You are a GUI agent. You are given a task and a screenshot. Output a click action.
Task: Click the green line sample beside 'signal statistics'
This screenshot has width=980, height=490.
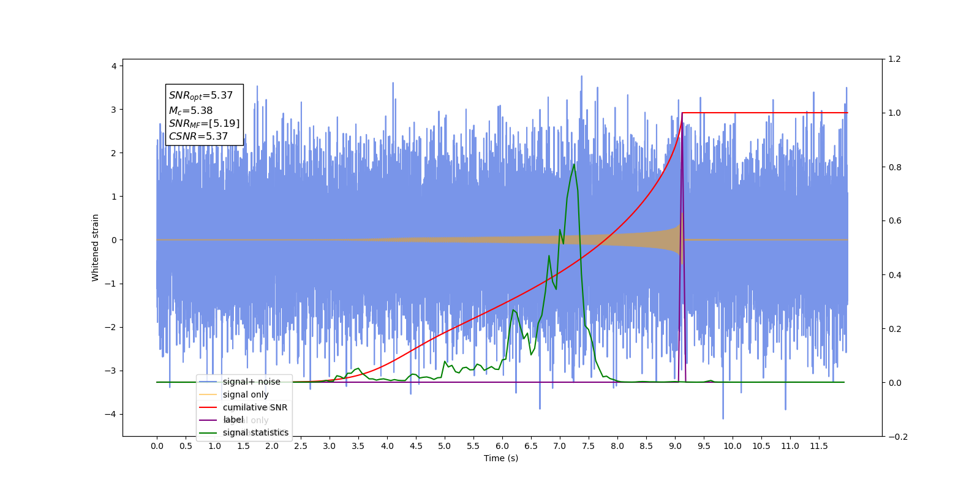point(208,432)
